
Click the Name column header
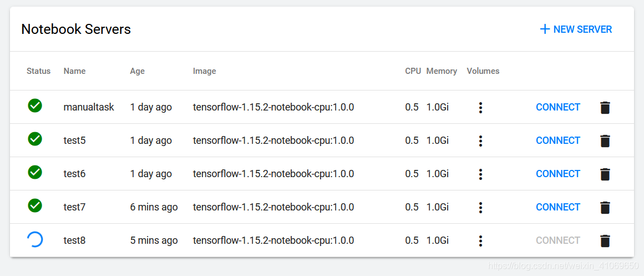pos(74,71)
